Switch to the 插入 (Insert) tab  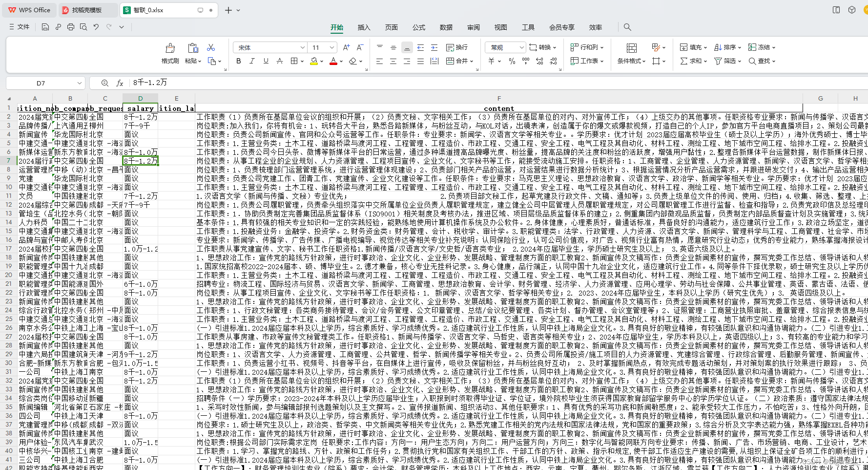click(x=364, y=27)
